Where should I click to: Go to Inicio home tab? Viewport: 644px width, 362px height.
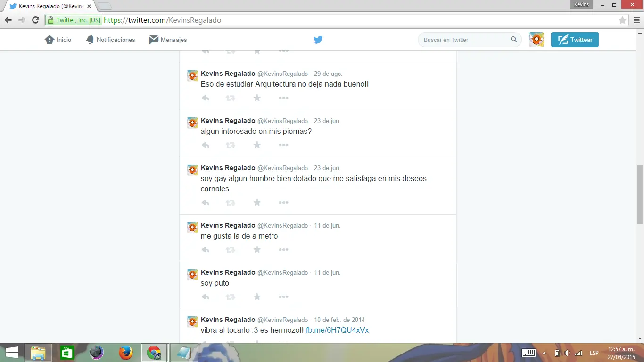58,40
